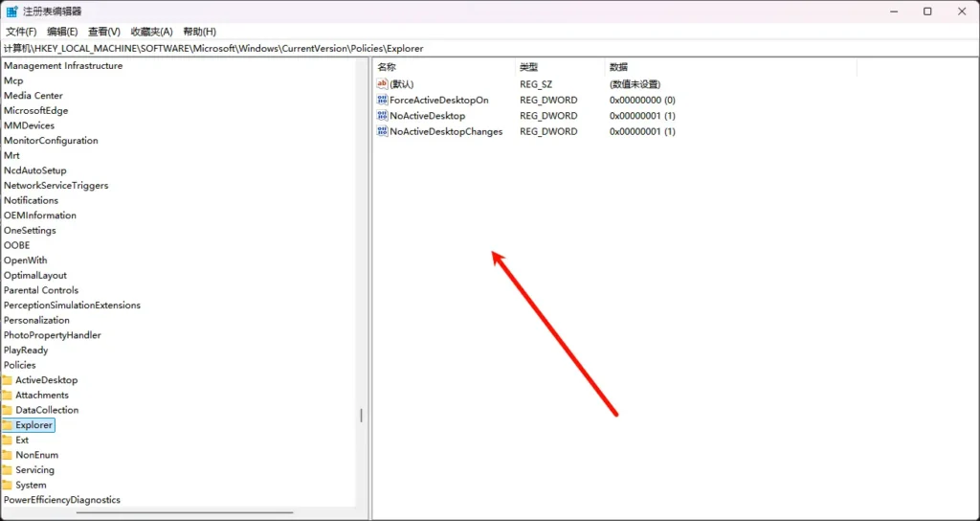The image size is (980, 521).
Task: Select the DataCollection folder icon
Action: coord(7,410)
